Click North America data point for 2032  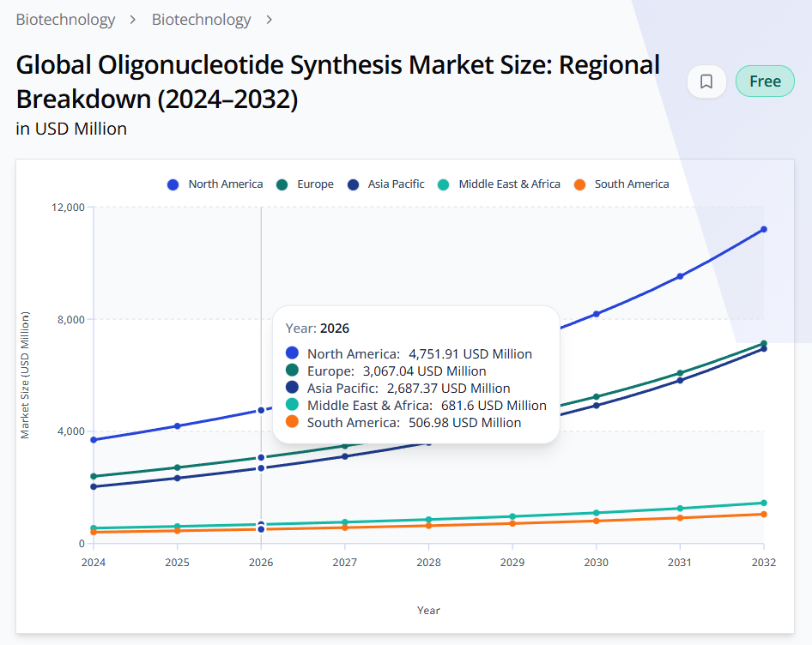[x=763, y=229]
